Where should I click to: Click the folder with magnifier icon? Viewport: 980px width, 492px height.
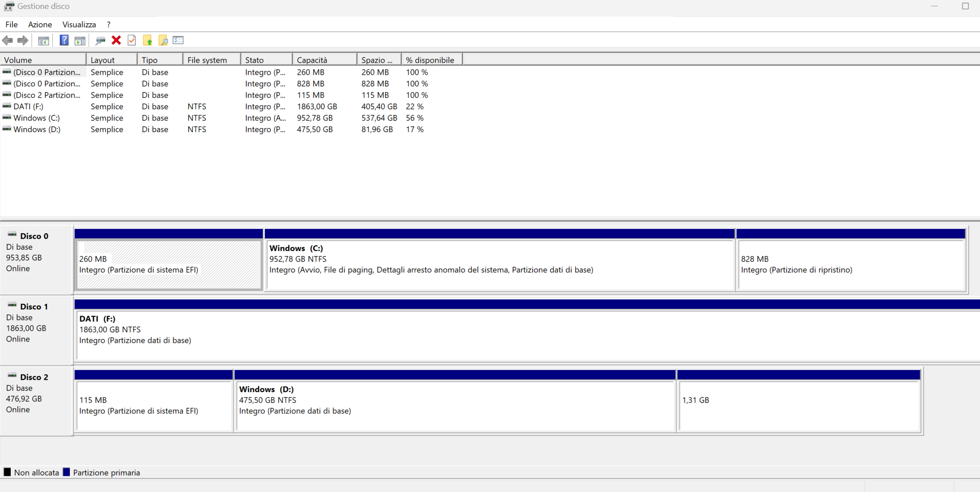[163, 40]
